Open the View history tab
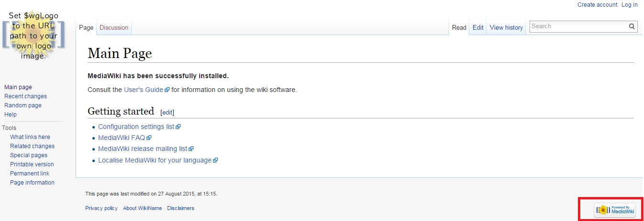644x221 pixels. 506,28
